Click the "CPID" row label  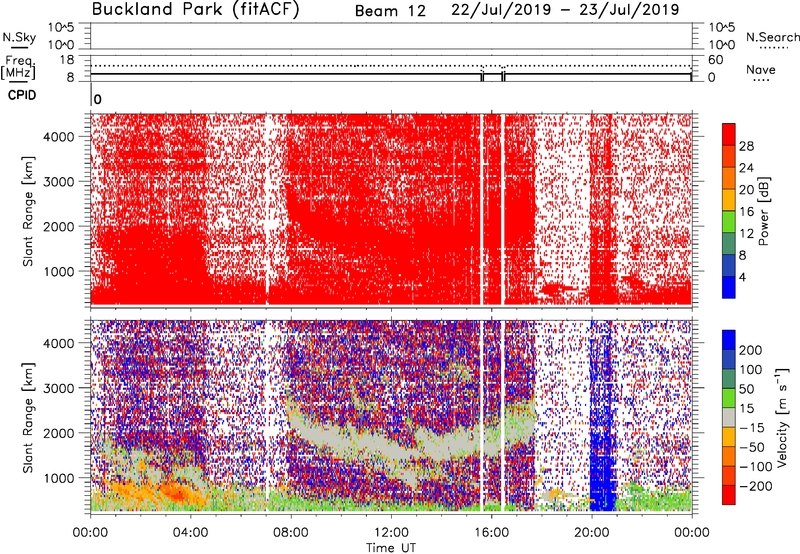(22, 95)
